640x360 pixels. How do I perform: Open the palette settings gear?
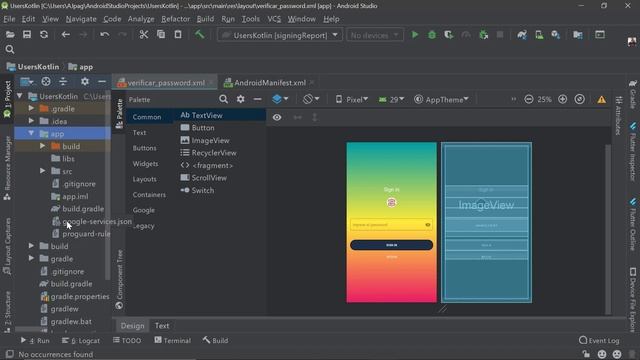click(240, 99)
